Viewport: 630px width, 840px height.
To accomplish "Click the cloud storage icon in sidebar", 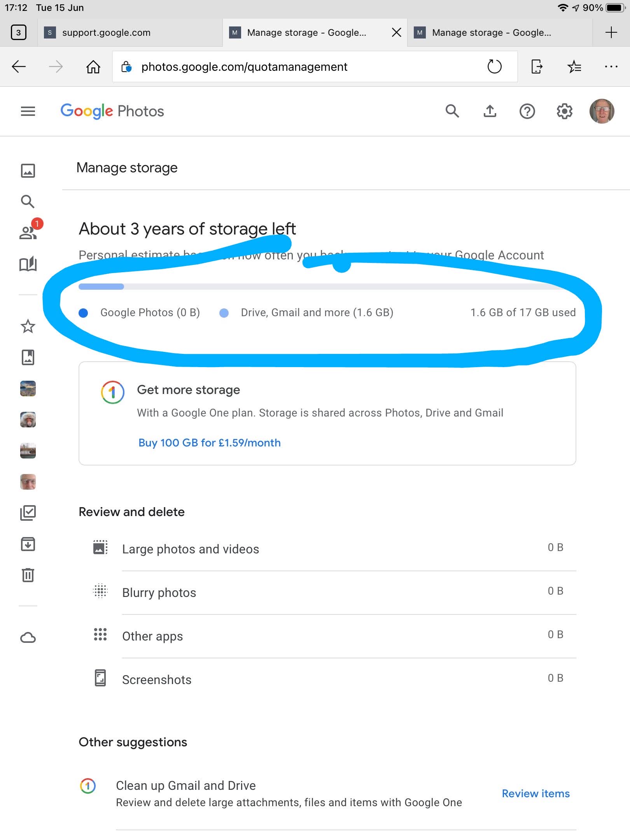I will pyautogui.click(x=28, y=638).
